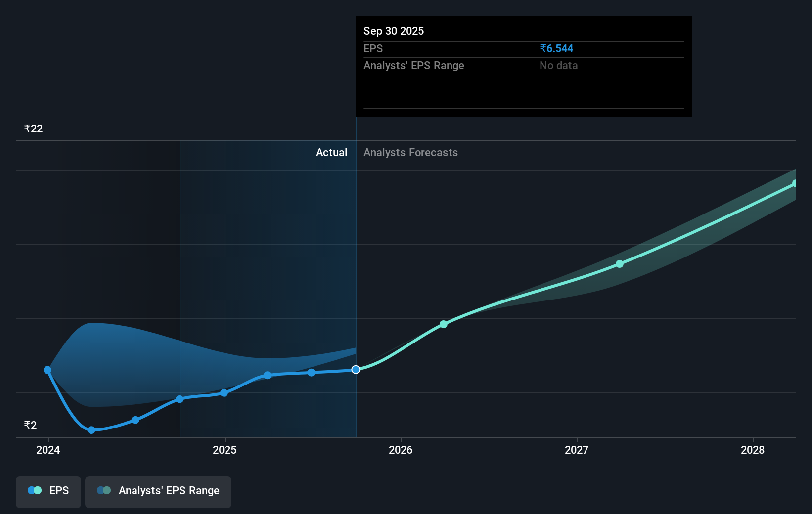Select the highlighted Sep 30 2025 data point
Viewport: 812px width, 514px height.
coord(355,369)
